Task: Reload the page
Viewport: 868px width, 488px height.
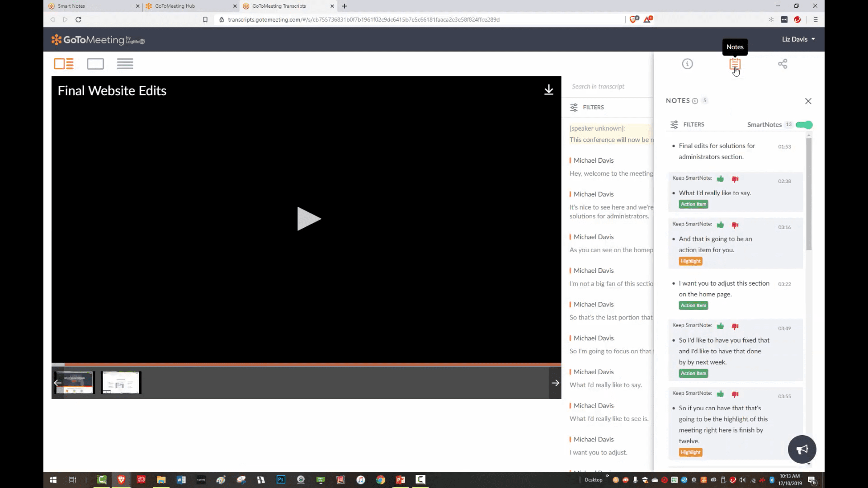Action: pos(78,19)
